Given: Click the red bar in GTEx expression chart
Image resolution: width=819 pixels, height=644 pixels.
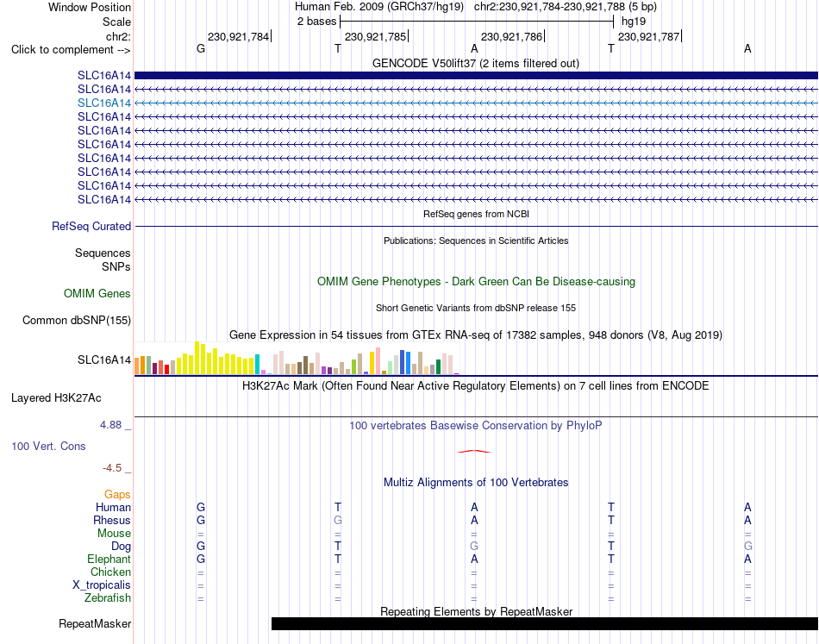Looking at the screenshot, I should pyautogui.click(x=166, y=369).
